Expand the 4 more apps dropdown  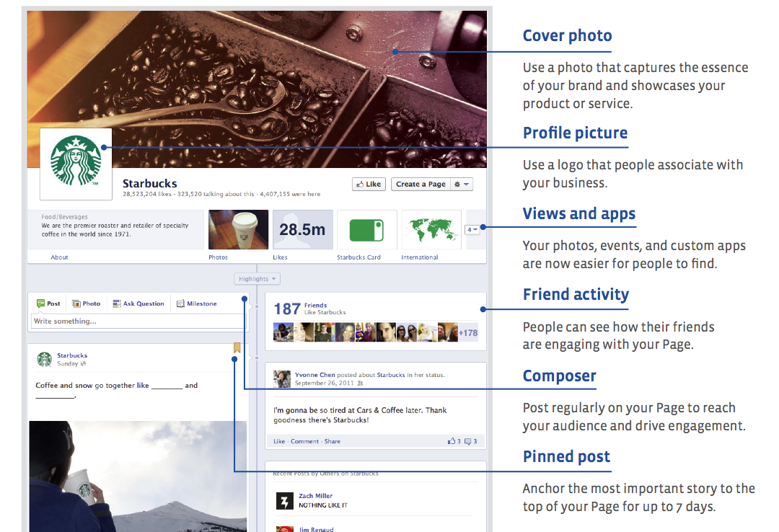pyautogui.click(x=472, y=229)
